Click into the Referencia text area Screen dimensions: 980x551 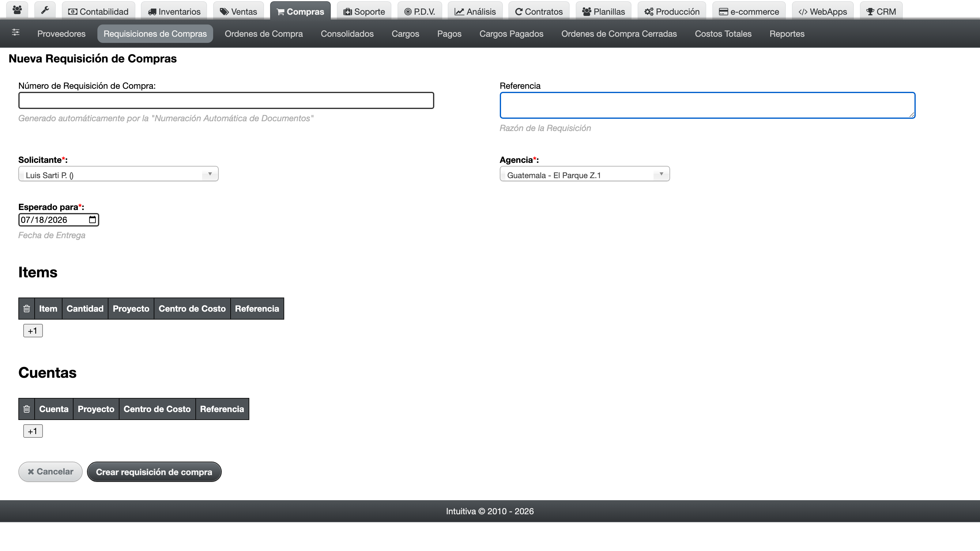coord(707,105)
